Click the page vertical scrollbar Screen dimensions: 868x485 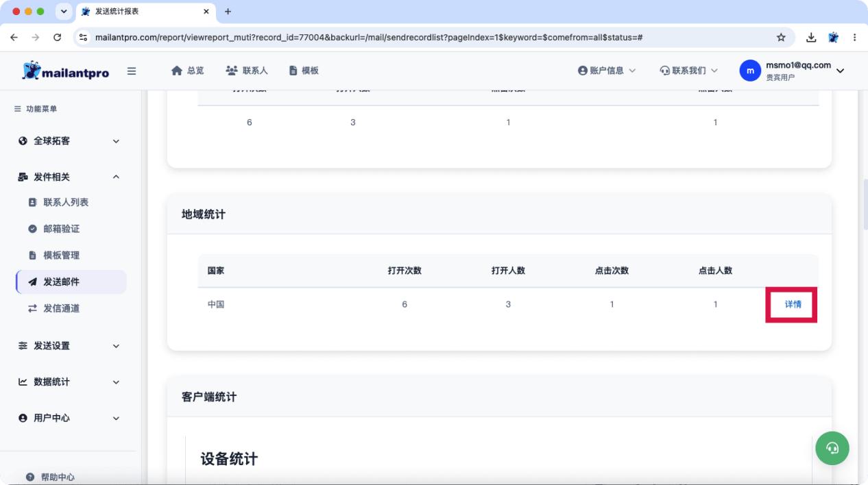point(865,204)
